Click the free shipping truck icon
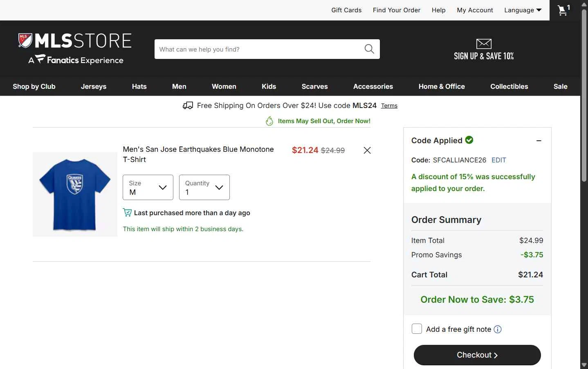Screen dimensions: 588x369 pyautogui.click(x=188, y=106)
